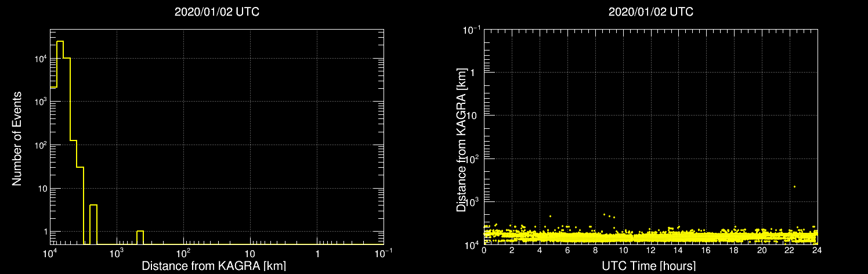
Task: Click the 24 hour tick on time axis
Action: click(x=818, y=250)
